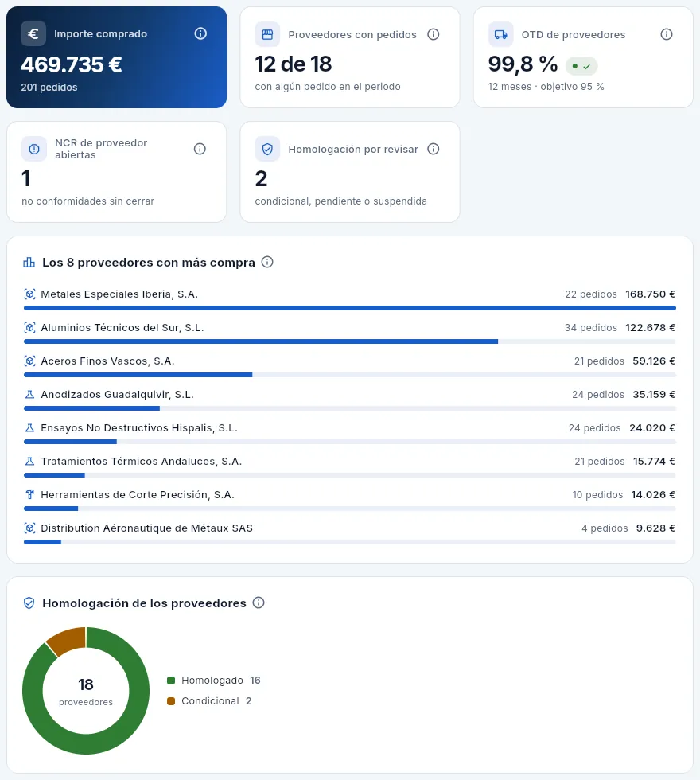Click the 99,8 % OTD value

pos(523,64)
